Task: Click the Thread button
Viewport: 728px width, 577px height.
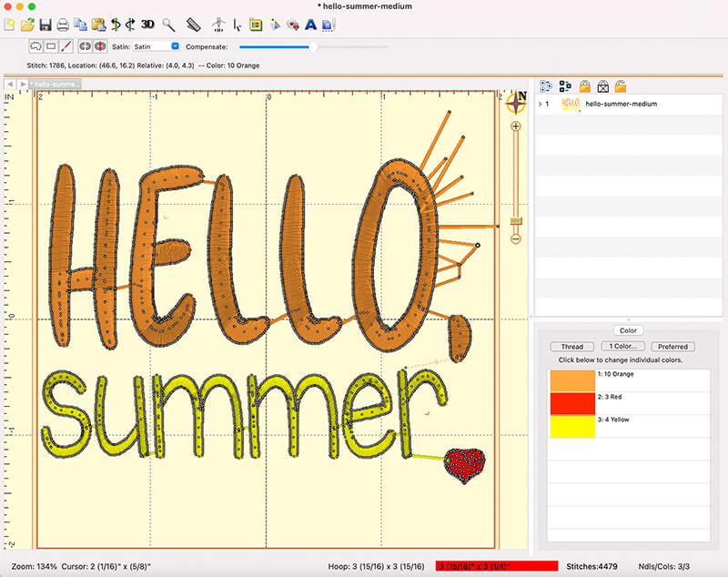Action: tap(571, 347)
